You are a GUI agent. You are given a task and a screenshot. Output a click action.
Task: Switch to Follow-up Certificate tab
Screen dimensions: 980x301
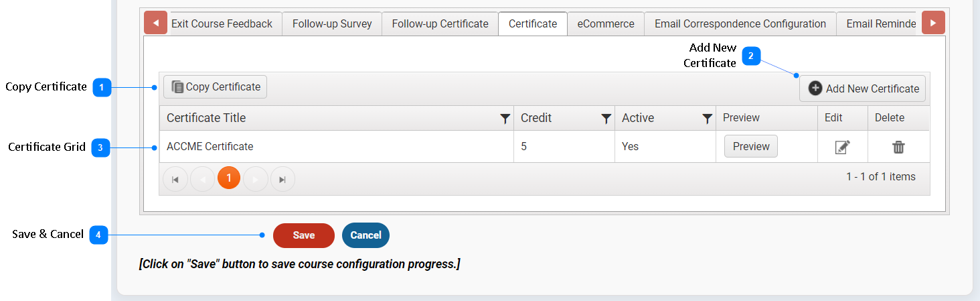click(x=440, y=23)
